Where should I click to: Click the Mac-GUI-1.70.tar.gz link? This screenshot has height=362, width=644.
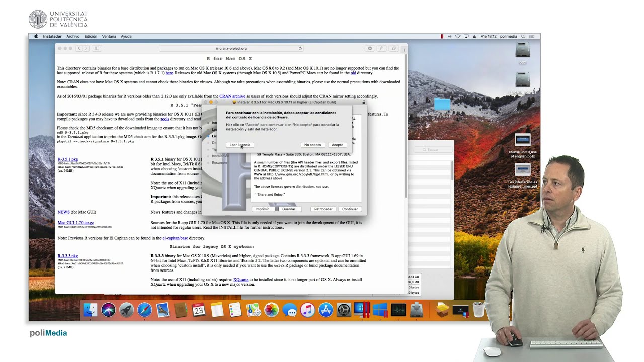(75, 223)
